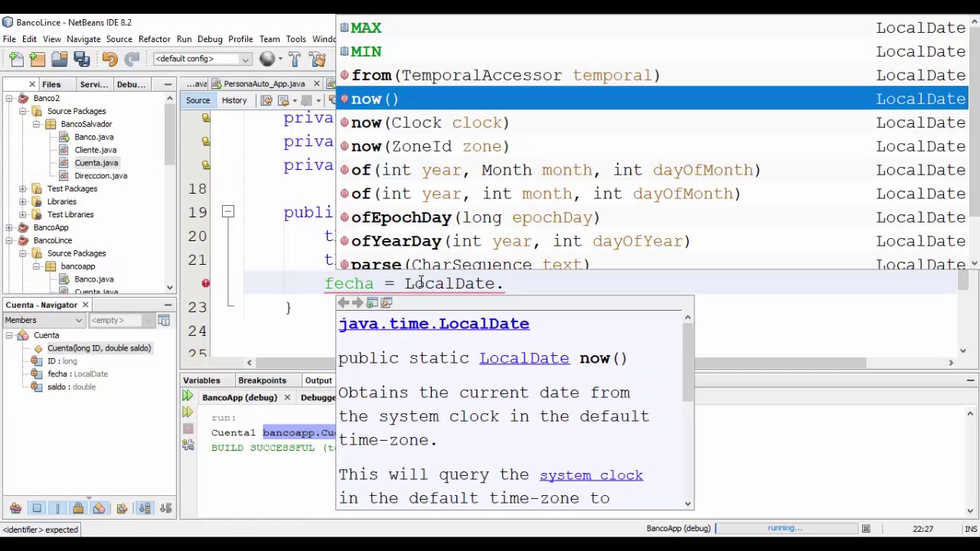Viewport: 980px width, 551px height.
Task: Expand the Libraries node
Action: coord(22,201)
